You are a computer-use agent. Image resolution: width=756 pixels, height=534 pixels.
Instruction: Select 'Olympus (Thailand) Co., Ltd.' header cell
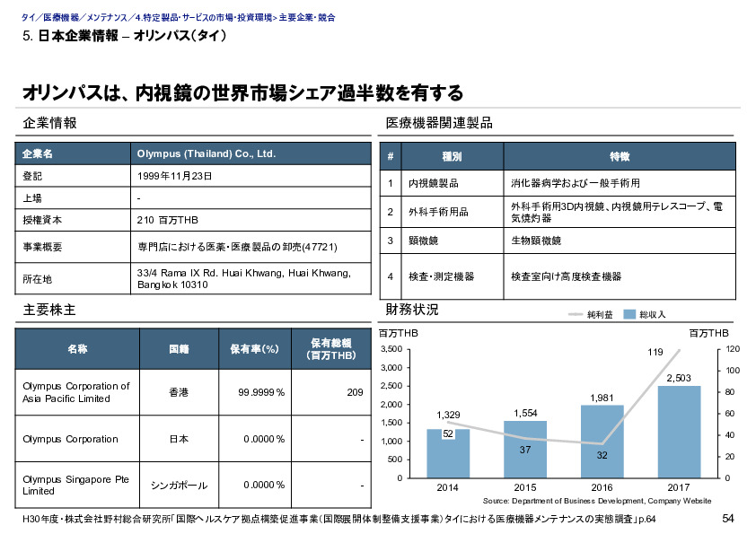click(x=251, y=153)
